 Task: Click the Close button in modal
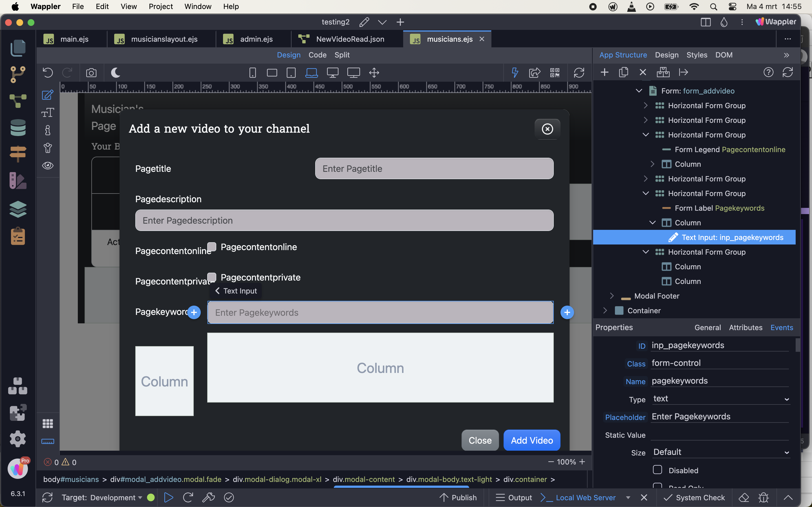[480, 440]
